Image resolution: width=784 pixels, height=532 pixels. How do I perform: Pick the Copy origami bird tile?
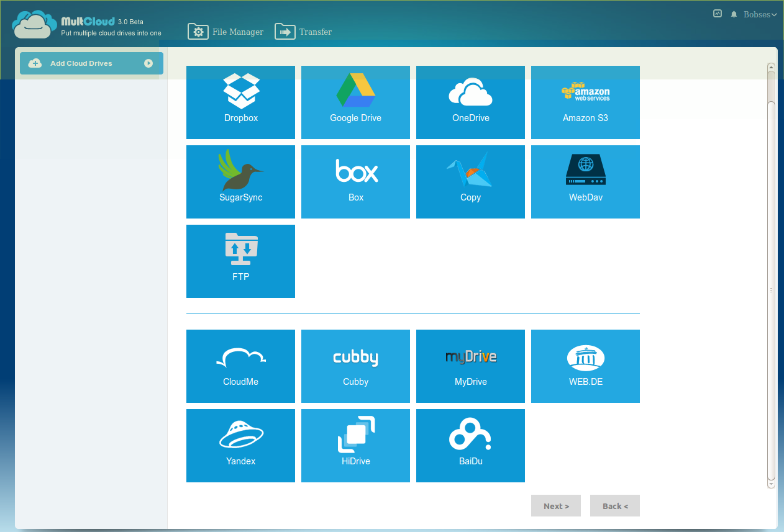tap(470, 182)
